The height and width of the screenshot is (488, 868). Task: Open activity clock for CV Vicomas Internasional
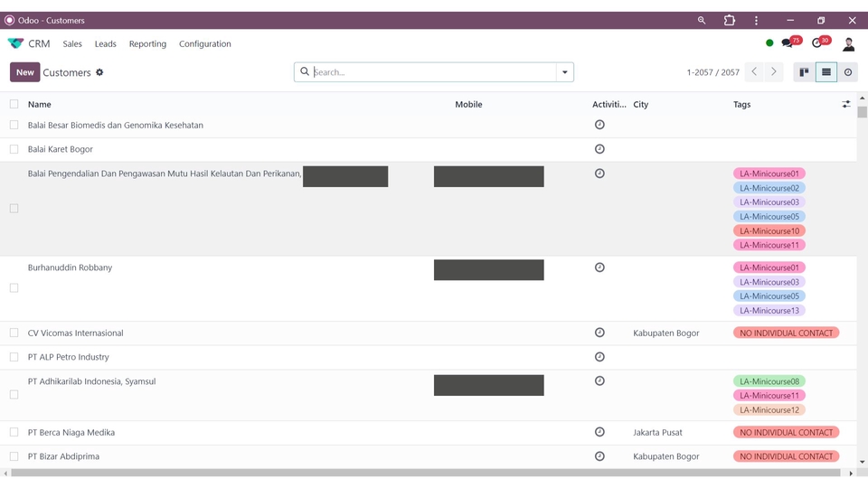click(599, 333)
